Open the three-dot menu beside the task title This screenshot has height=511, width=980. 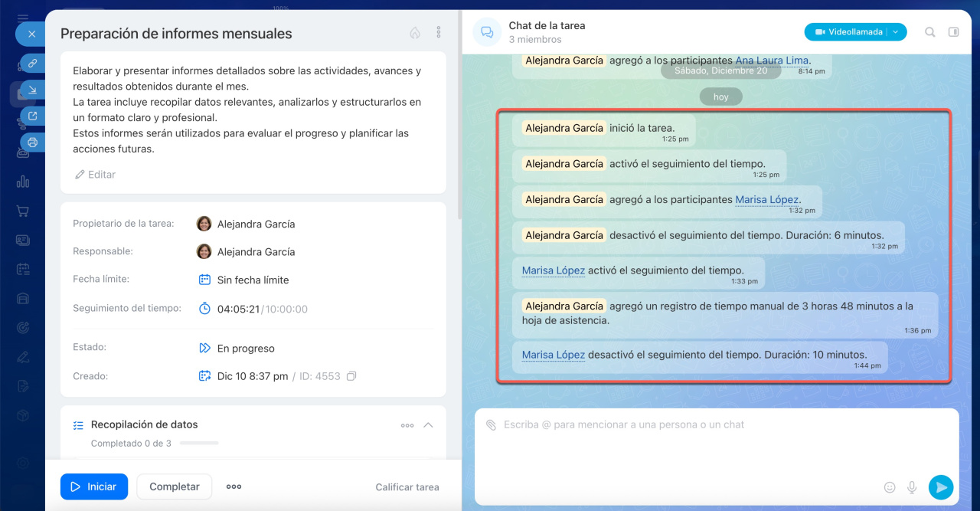click(439, 32)
